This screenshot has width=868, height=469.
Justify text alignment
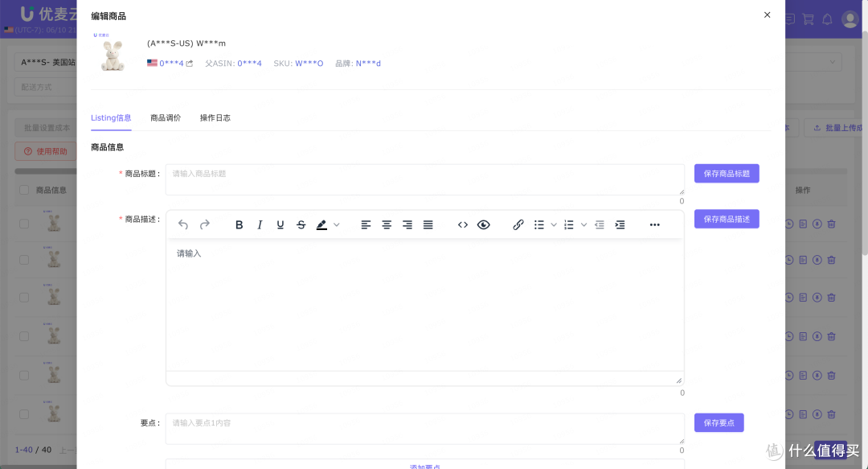[x=428, y=224]
